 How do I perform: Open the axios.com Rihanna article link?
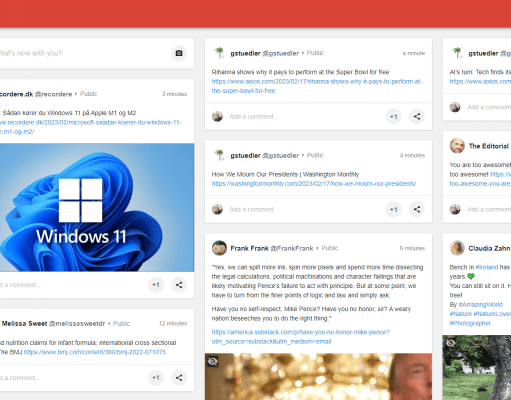pyautogui.click(x=317, y=86)
